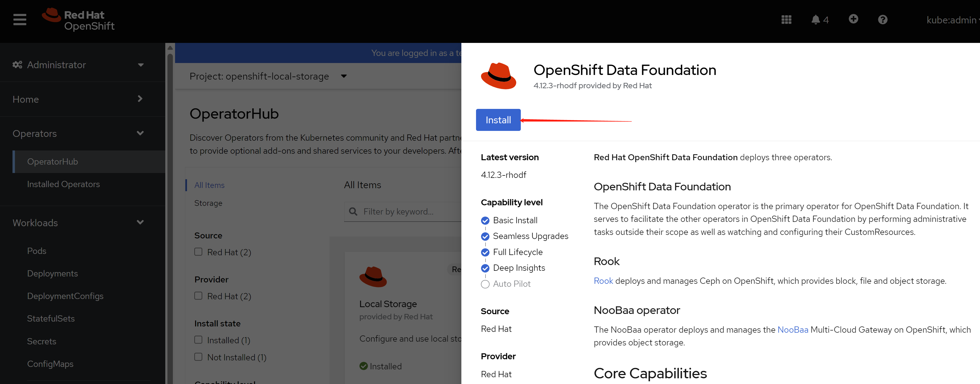Viewport: 980px width, 384px height.
Task: Select the Storage category filter
Action: 208,203
